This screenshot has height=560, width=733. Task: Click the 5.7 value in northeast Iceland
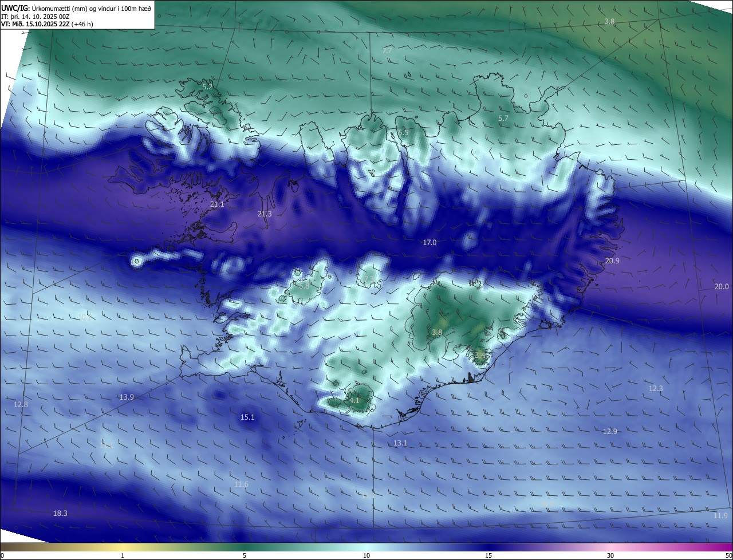[503, 119]
